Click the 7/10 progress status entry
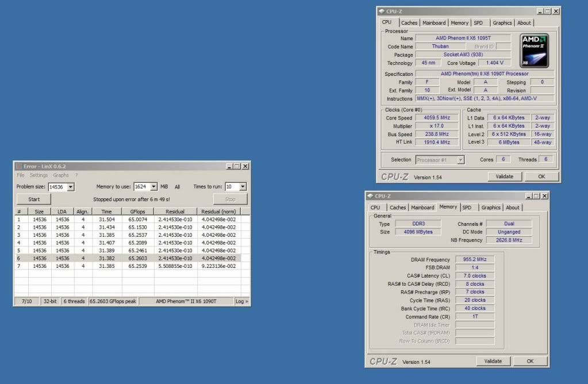The width and height of the screenshot is (588, 384). (26, 301)
